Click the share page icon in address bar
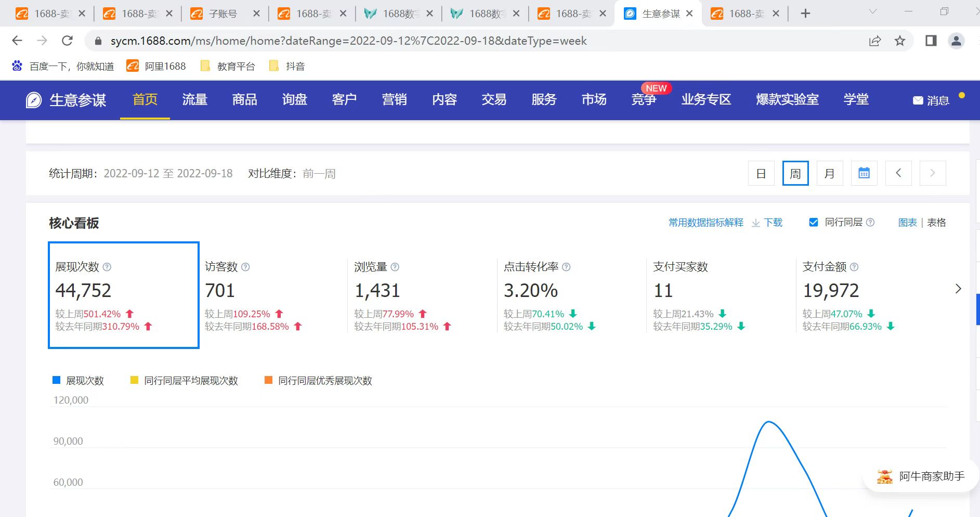The image size is (980, 517). pos(875,41)
